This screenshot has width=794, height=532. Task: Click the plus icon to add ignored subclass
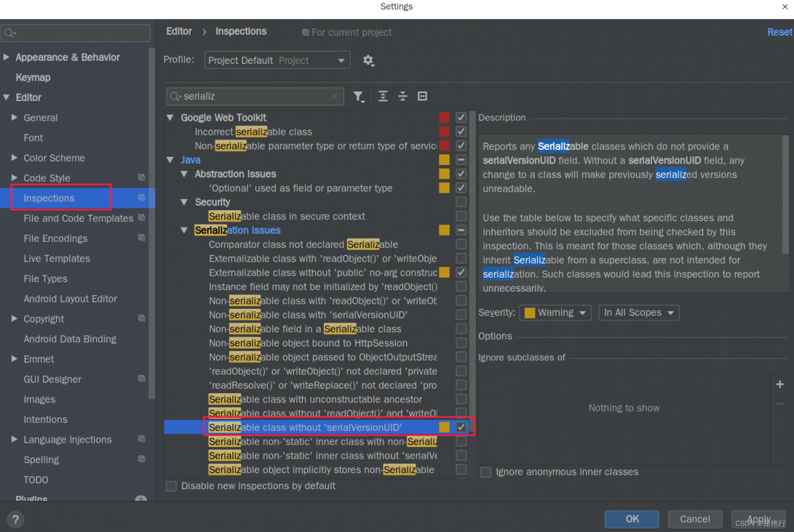[x=780, y=384]
